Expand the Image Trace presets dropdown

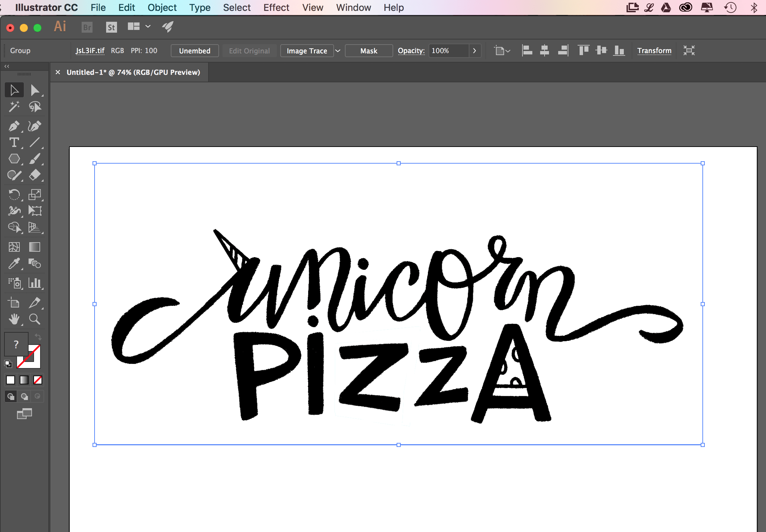click(x=338, y=51)
